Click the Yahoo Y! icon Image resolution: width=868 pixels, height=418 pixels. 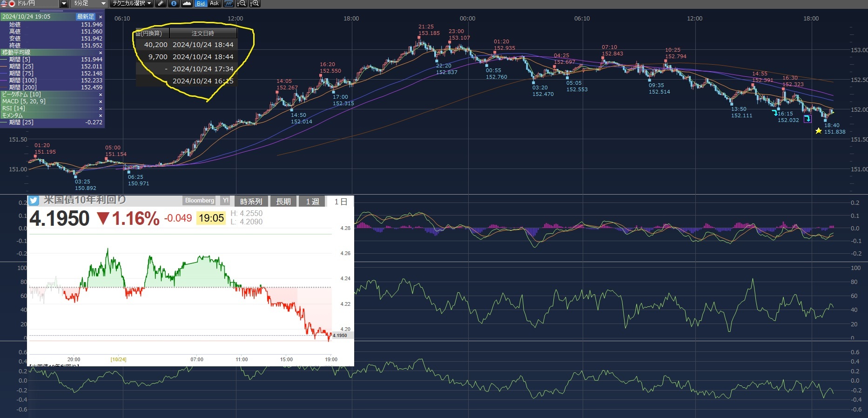[226, 201]
